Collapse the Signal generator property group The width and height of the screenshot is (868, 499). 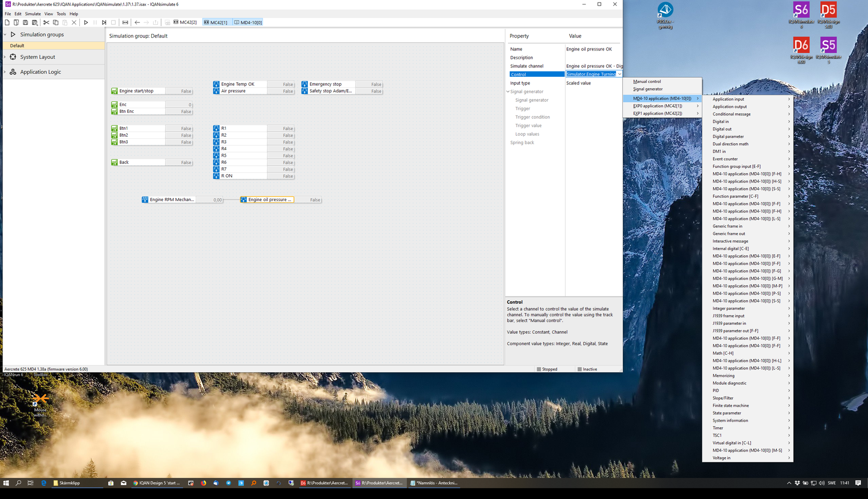coord(508,92)
